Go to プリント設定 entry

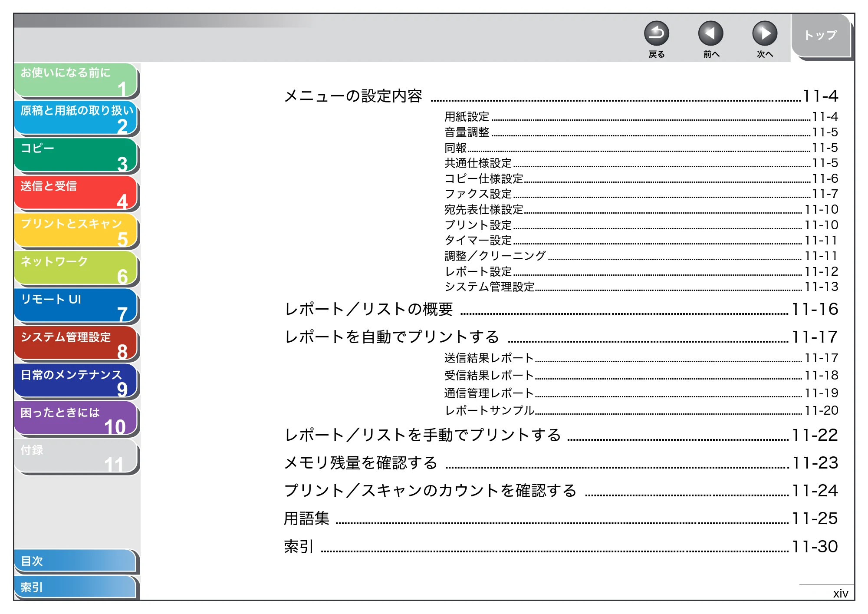point(641,225)
